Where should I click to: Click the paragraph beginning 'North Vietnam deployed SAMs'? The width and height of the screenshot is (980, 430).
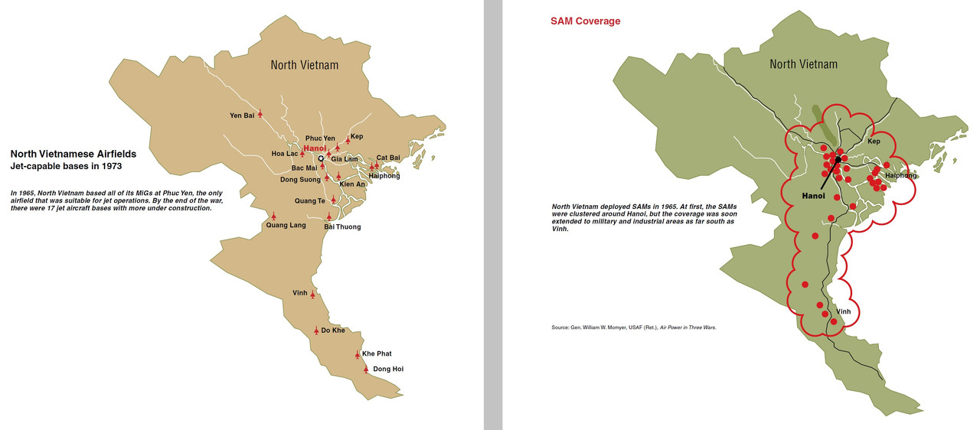tap(645, 218)
